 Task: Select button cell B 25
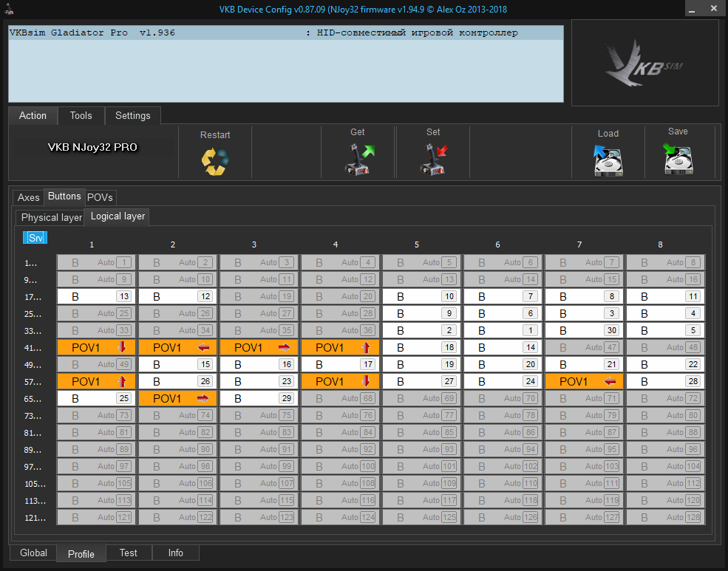pos(96,398)
